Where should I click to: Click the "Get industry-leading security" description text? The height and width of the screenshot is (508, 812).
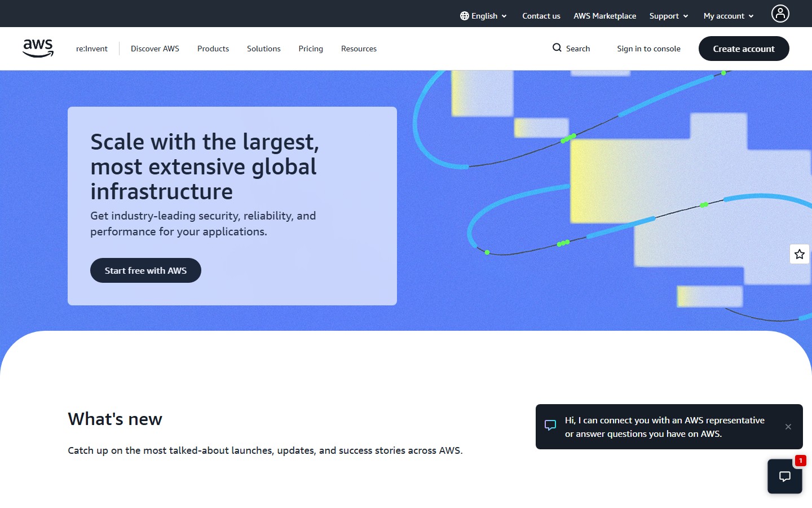coord(203,224)
